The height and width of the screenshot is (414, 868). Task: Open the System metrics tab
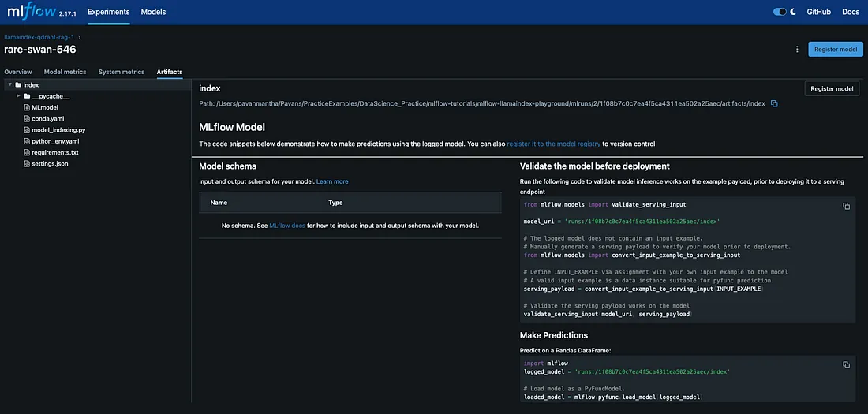(x=122, y=72)
